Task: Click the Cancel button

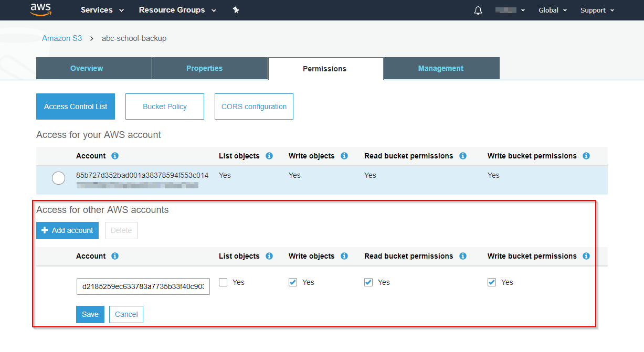Action: pyautogui.click(x=126, y=314)
